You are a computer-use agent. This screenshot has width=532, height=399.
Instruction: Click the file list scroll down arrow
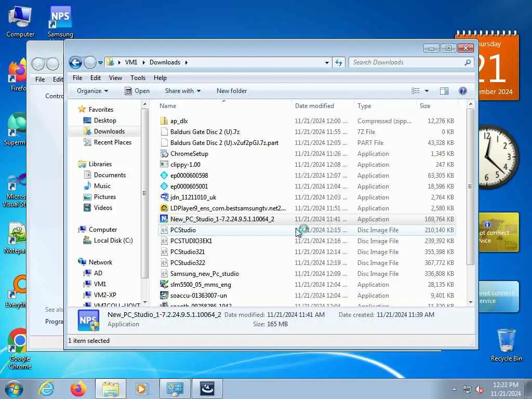coord(471,302)
